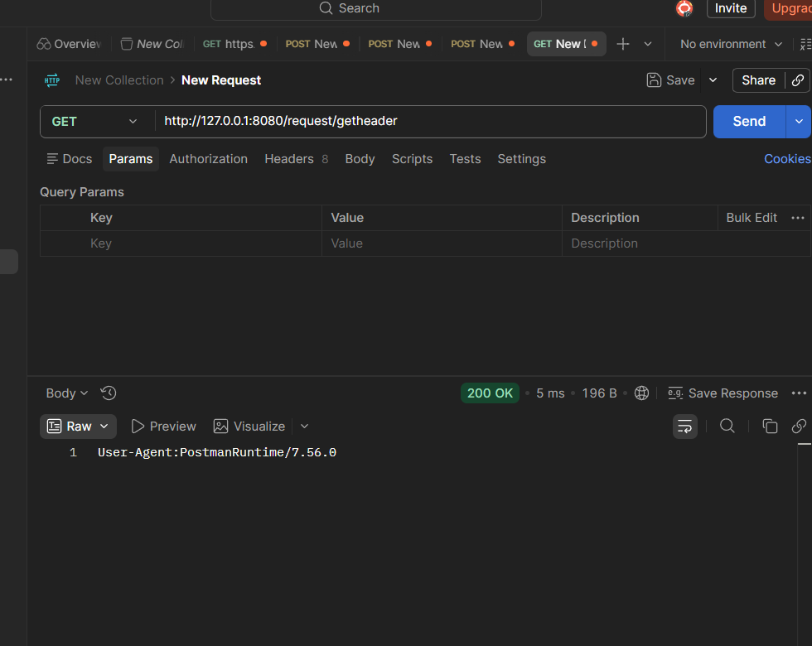The image size is (812, 646).
Task: Click the plus icon to open a new tab
Action: coord(623,44)
